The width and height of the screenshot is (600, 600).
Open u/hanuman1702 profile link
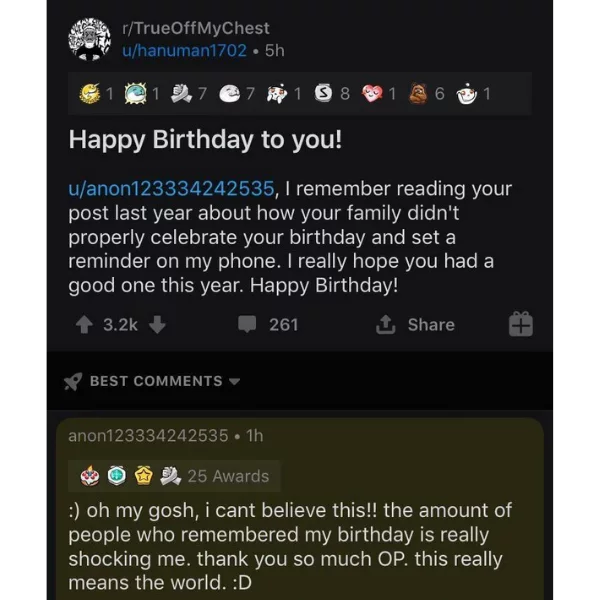coord(184,51)
